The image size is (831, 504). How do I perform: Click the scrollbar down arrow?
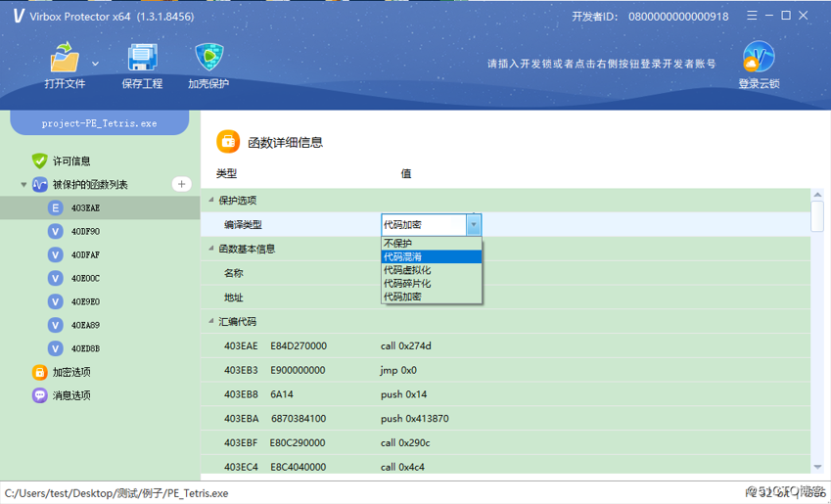817,467
